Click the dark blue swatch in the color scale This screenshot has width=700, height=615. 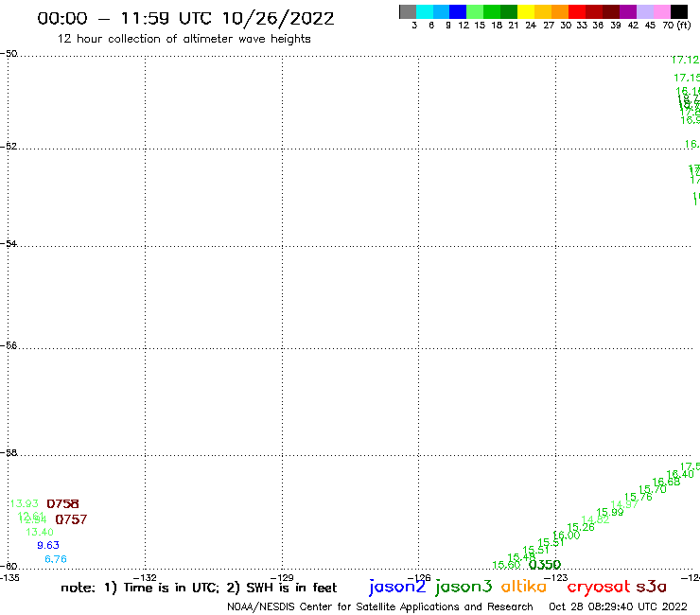pyautogui.click(x=458, y=11)
